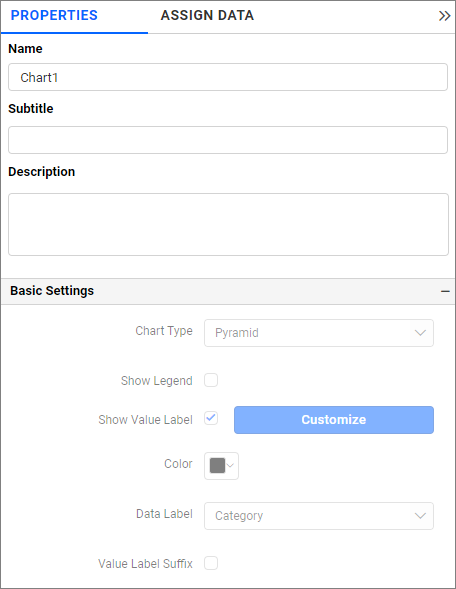Click the Customize button
Image resolution: width=456 pixels, height=589 pixels.
point(334,420)
